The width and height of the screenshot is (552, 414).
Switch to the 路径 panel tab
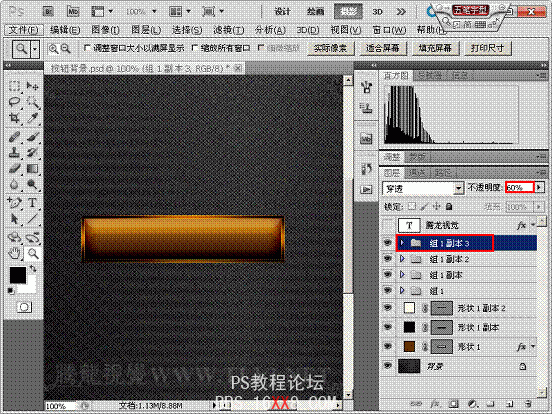[x=443, y=173]
